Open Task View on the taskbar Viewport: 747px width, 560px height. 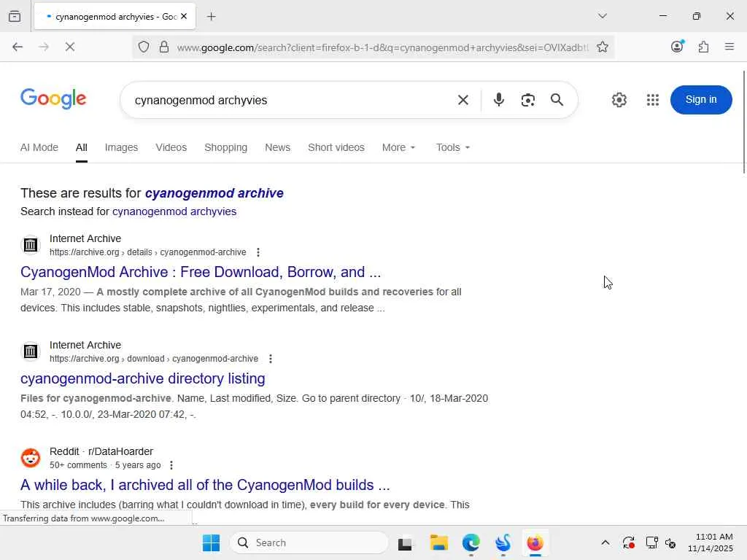(x=405, y=542)
